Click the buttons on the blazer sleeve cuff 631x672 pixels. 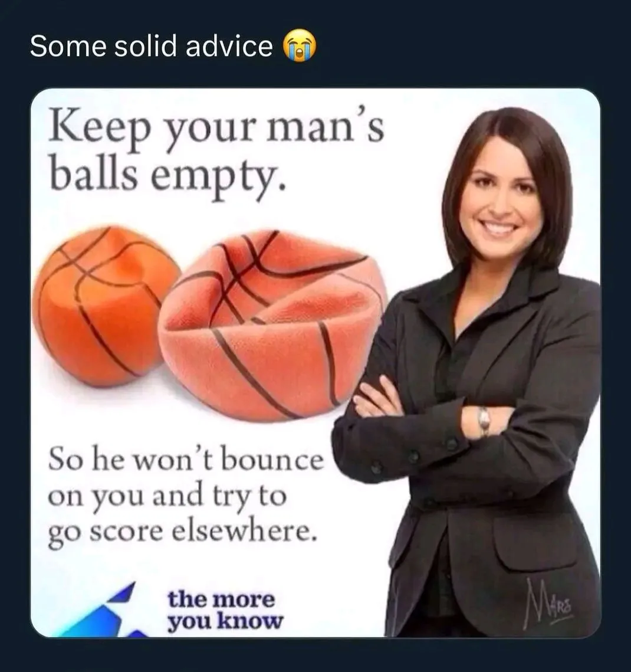pyautogui.click(x=413, y=457)
